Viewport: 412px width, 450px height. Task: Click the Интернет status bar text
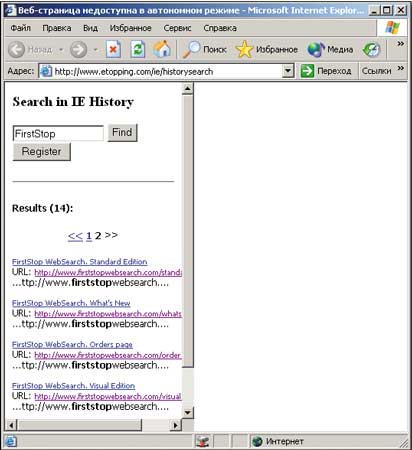[285, 442]
